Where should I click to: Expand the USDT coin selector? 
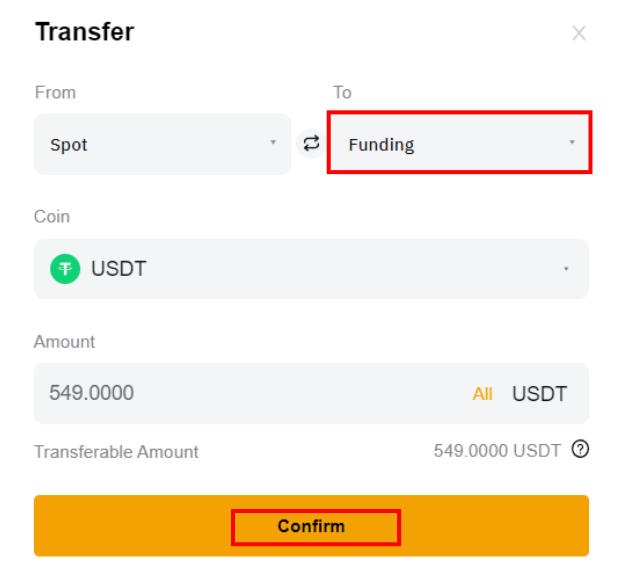click(311, 269)
